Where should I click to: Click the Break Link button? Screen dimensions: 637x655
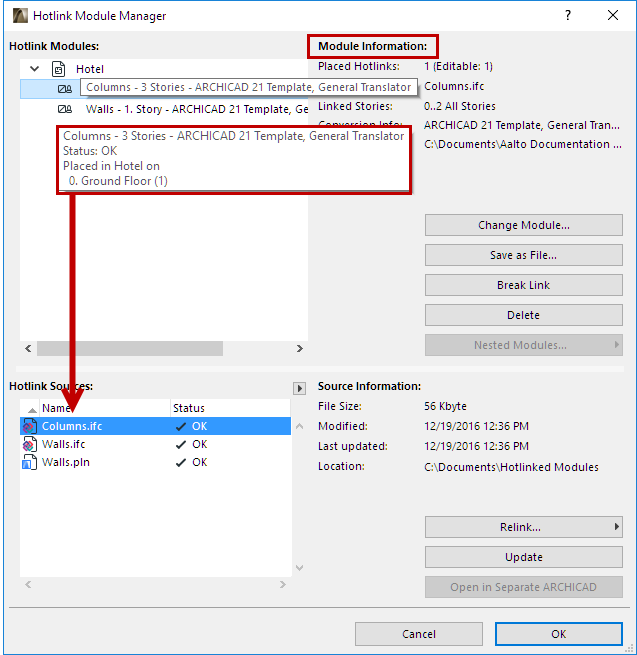click(523, 285)
